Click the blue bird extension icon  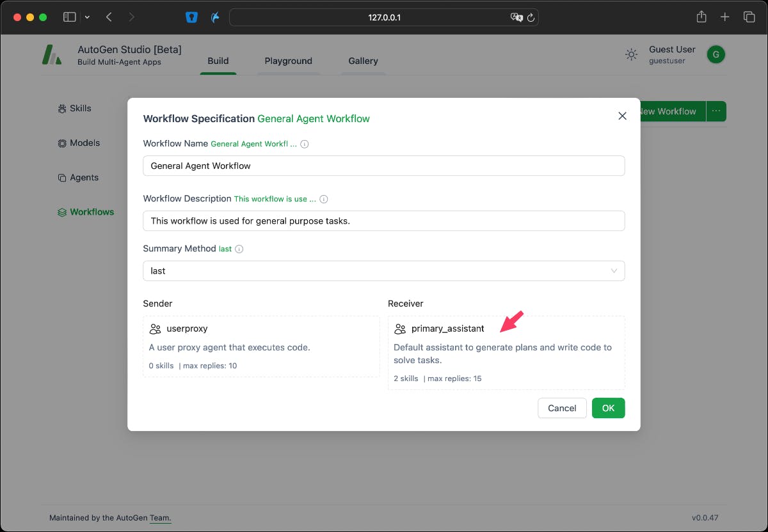tap(216, 17)
